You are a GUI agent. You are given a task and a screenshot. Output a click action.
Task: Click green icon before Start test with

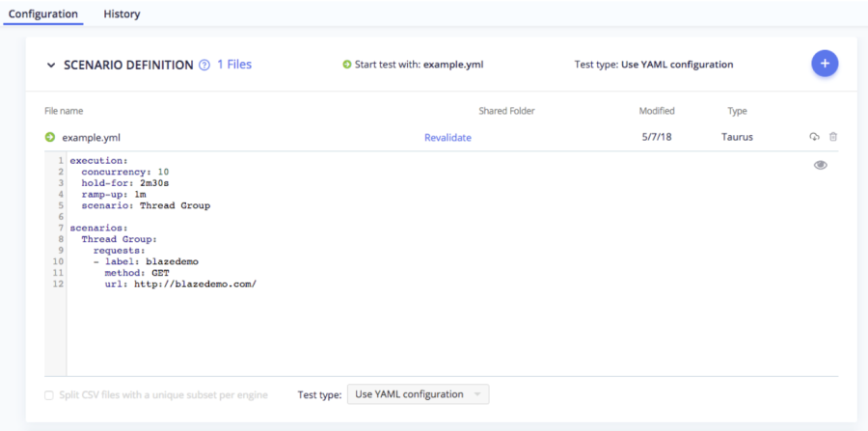pyautogui.click(x=347, y=65)
